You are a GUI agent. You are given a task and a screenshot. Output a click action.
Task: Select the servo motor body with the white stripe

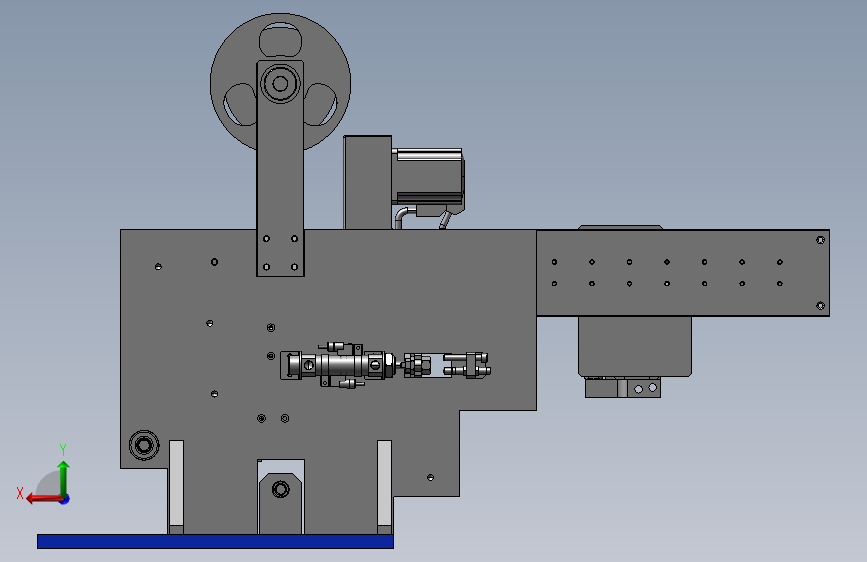pos(428,176)
